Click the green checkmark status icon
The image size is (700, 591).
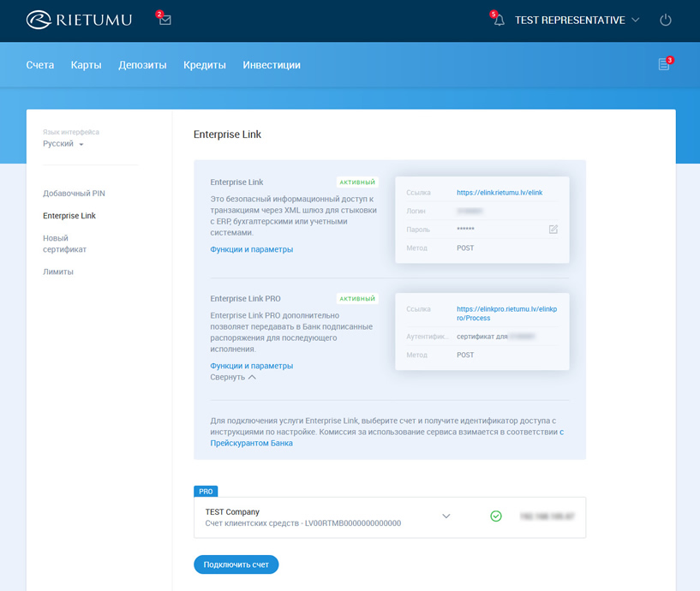(x=495, y=516)
